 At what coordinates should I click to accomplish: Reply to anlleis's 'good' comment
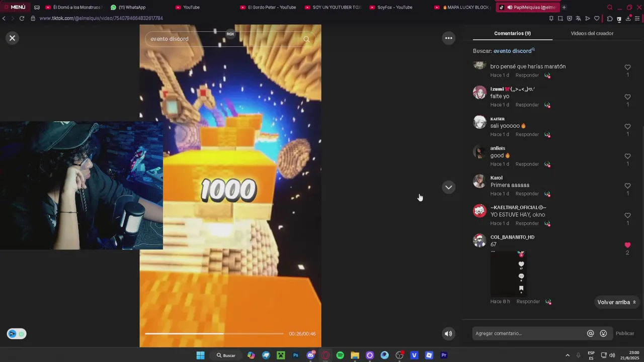pos(527,164)
